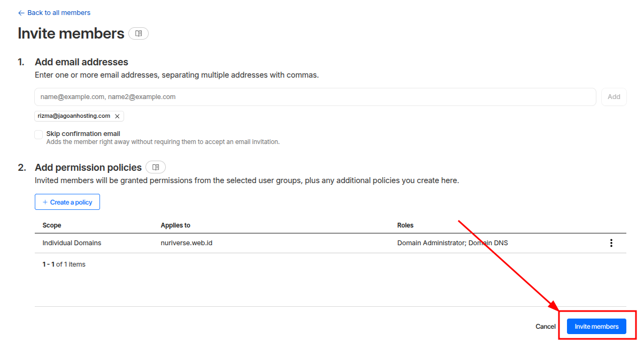Select the Individual Domains scope cell
The image size is (644, 348).
(72, 243)
